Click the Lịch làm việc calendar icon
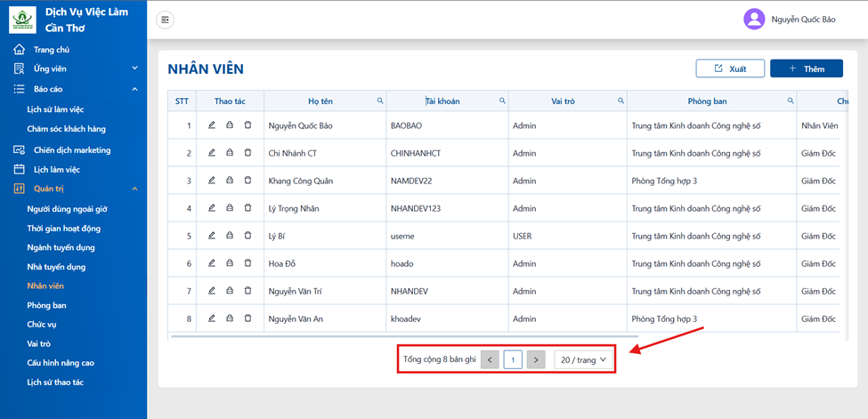The height and width of the screenshot is (419, 868). tap(20, 169)
